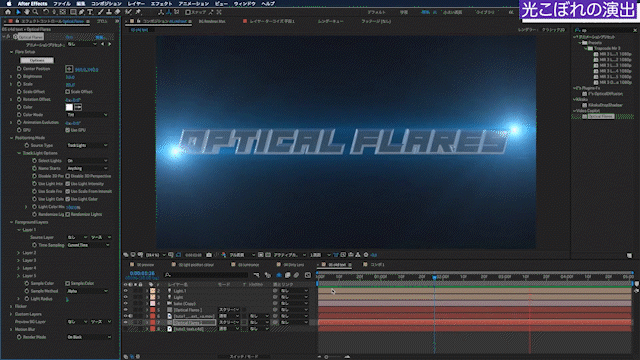
Task: Open the レイヤー menu
Action: point(136,3)
